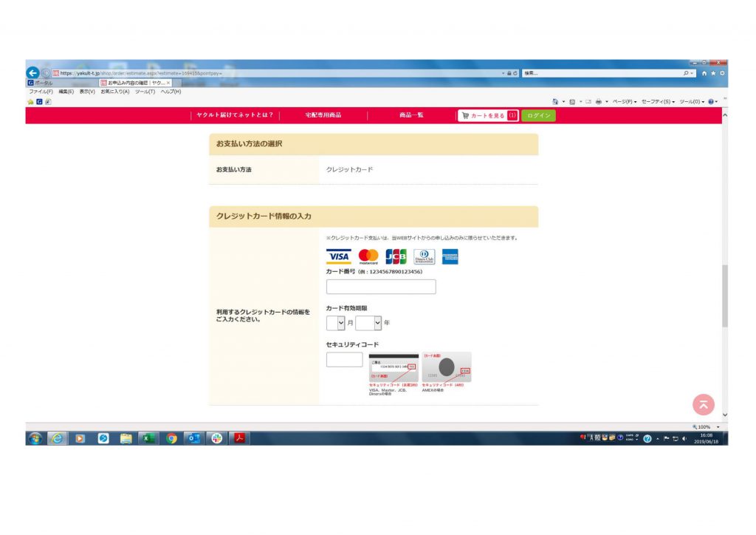Viewport: 756px width, 535px height.
Task: Click the green ログイン button
Action: pyautogui.click(x=538, y=115)
